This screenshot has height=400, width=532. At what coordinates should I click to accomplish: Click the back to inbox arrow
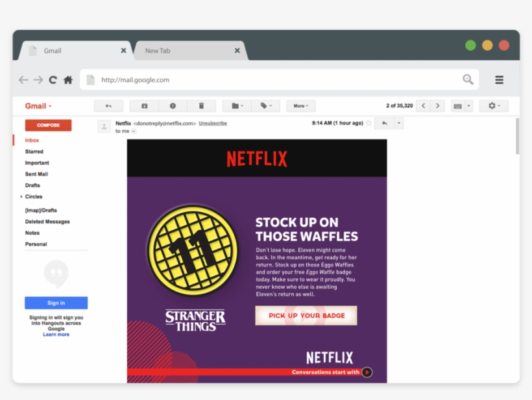[108, 106]
